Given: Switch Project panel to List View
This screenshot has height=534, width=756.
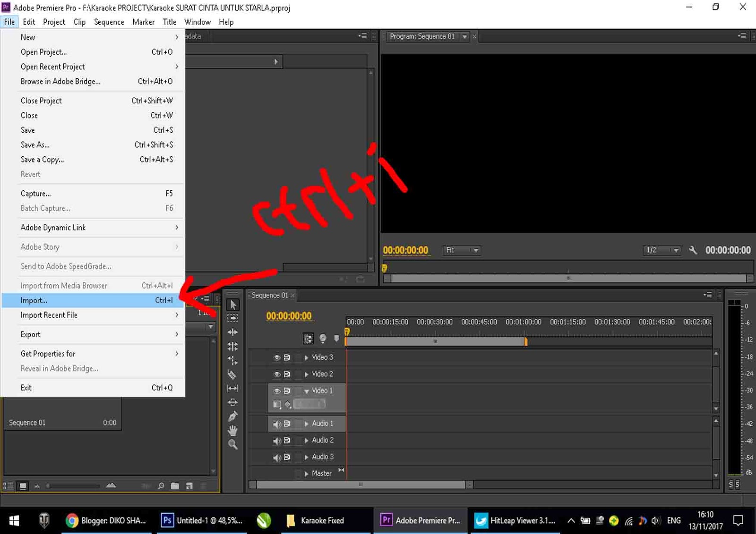Looking at the screenshot, I should (x=8, y=485).
